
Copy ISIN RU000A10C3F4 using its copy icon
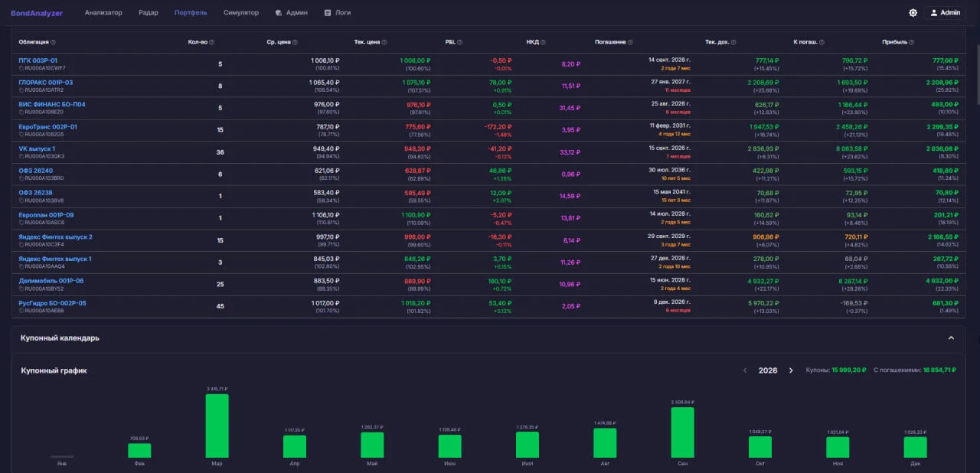(21, 244)
